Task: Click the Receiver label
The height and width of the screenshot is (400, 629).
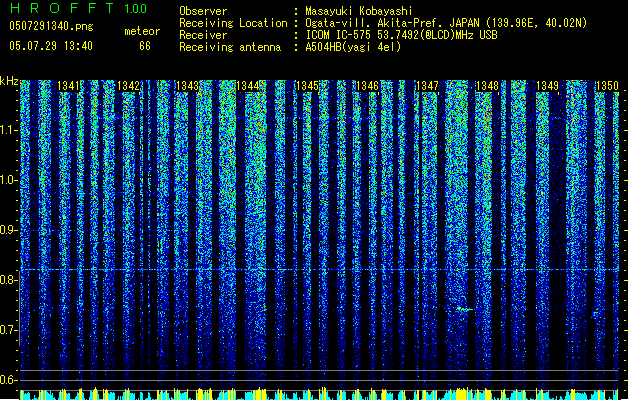Action: (203, 35)
